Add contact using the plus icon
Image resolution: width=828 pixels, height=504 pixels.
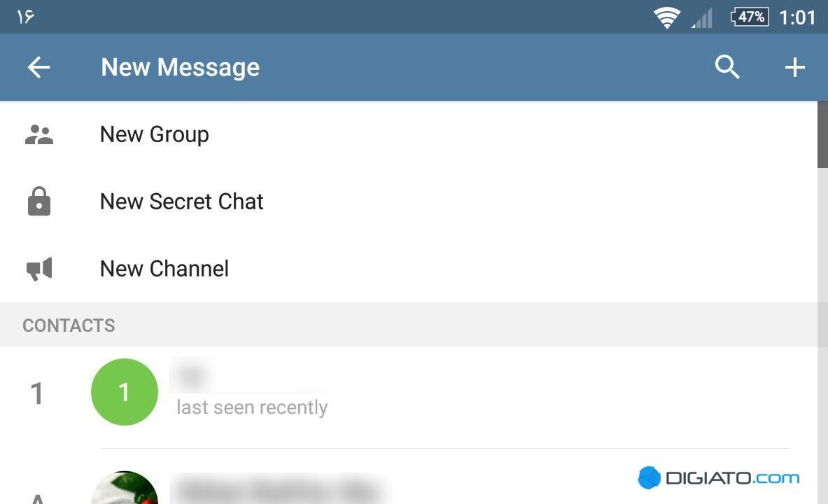[x=794, y=68]
